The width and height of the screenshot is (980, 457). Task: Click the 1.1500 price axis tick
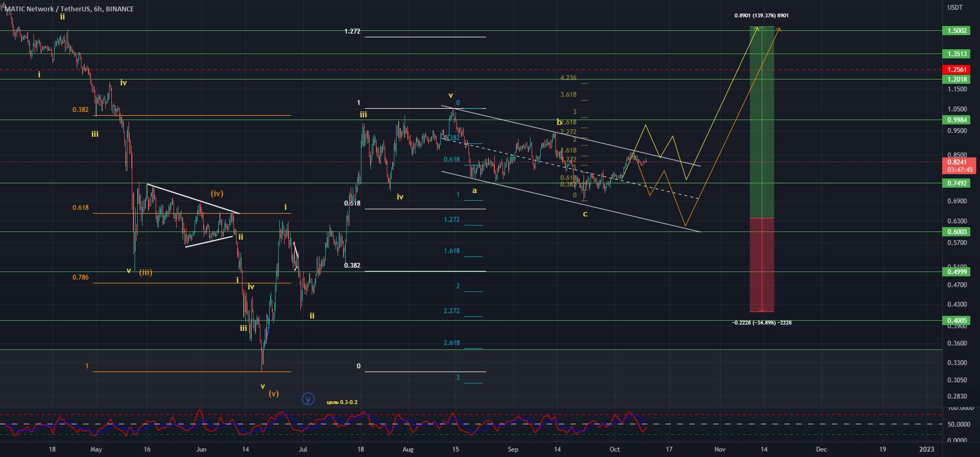[x=957, y=89]
